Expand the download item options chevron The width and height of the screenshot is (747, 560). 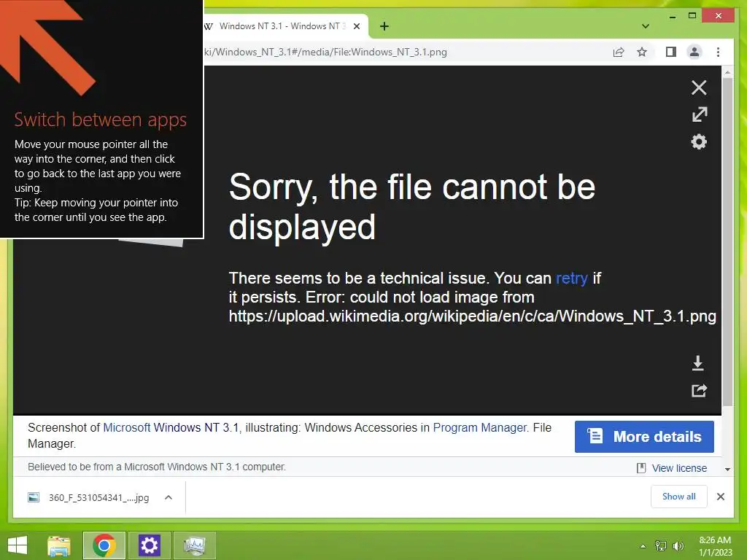[x=169, y=497]
